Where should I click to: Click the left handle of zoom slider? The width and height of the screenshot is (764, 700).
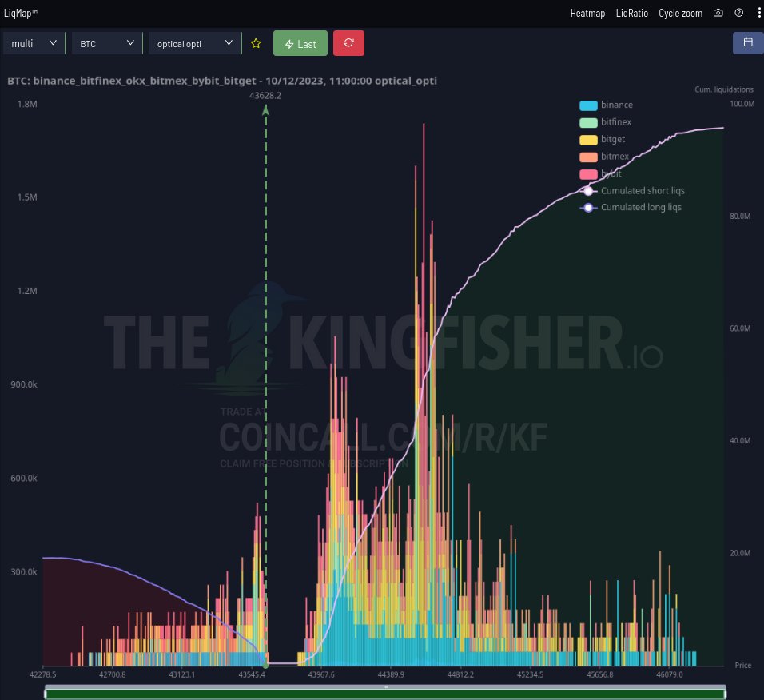pyautogui.click(x=46, y=693)
